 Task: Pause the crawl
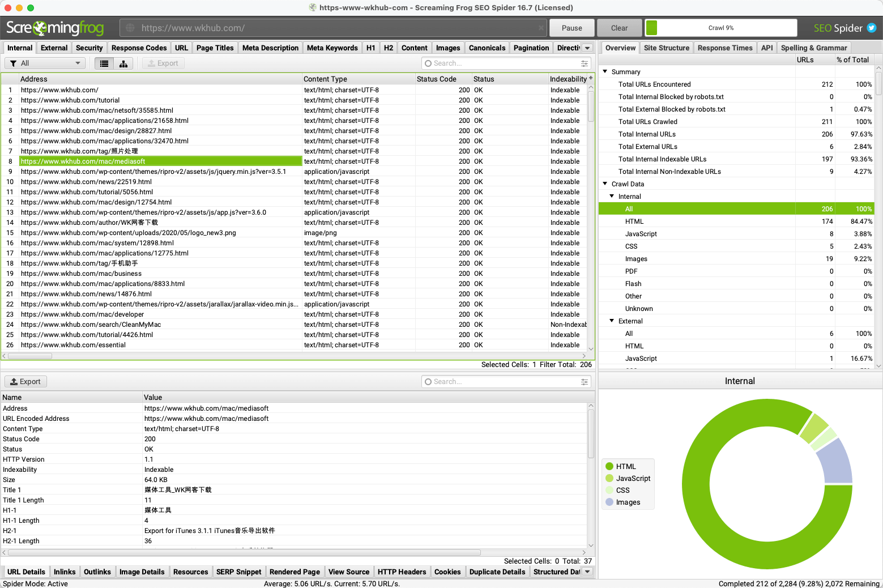(x=572, y=28)
